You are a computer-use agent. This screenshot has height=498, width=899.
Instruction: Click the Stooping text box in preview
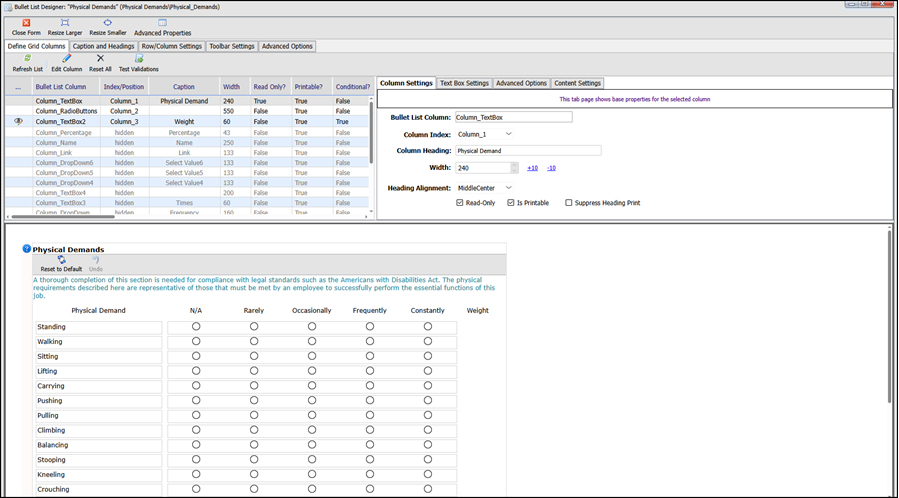(x=99, y=460)
